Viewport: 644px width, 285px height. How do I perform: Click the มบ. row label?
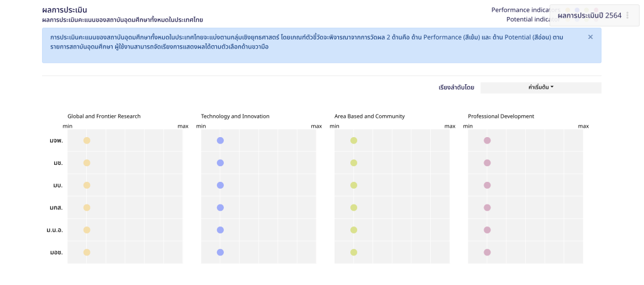(58, 185)
